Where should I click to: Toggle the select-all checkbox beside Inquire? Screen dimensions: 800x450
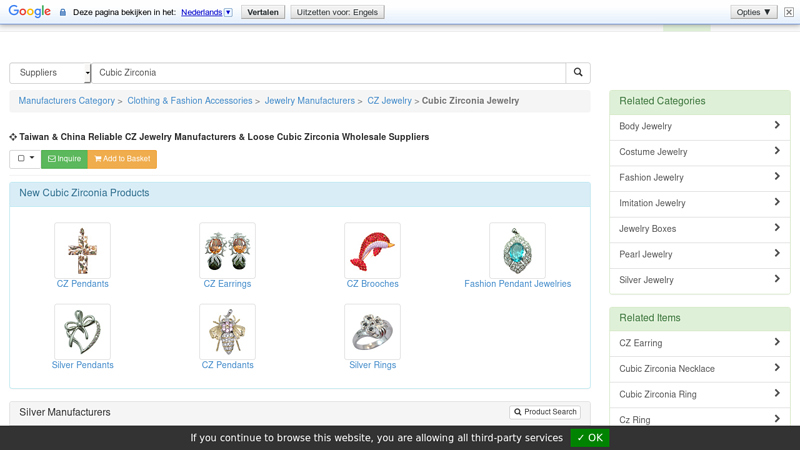21,159
